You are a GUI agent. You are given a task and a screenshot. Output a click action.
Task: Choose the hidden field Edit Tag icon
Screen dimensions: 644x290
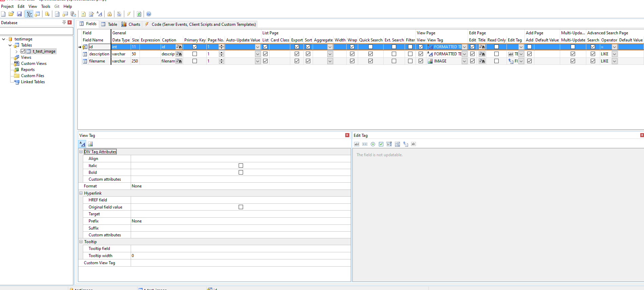[413, 144]
